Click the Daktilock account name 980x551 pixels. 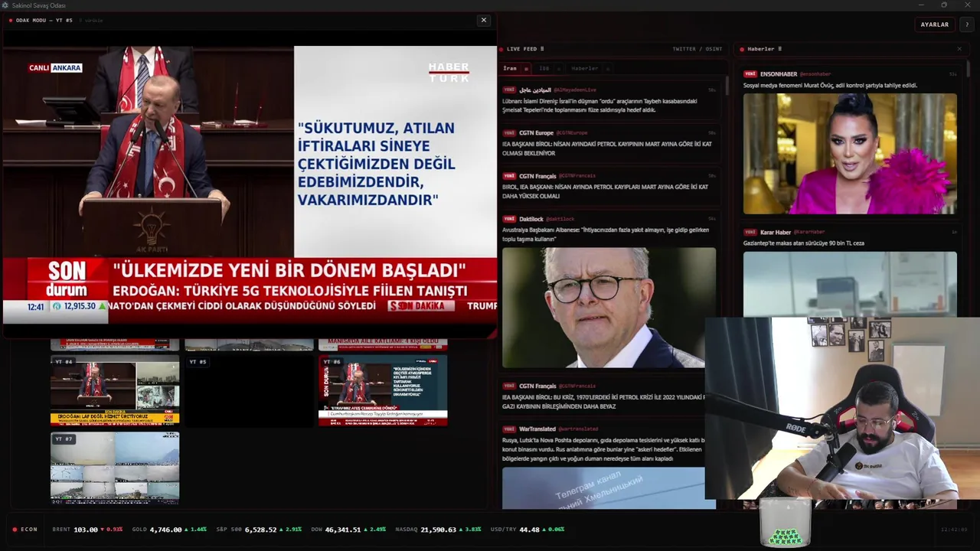pos(531,220)
